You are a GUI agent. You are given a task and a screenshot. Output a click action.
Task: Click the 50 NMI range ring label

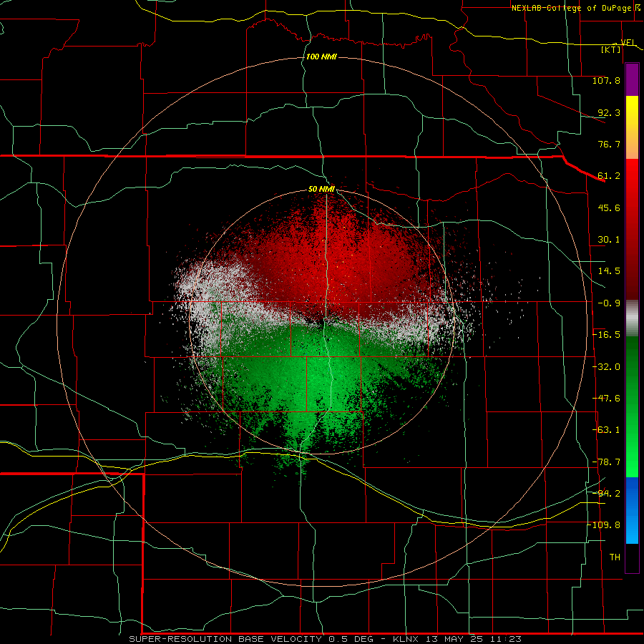point(321,189)
